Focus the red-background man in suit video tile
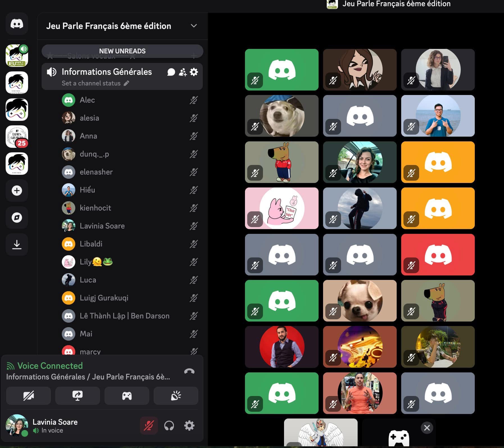 pos(282,347)
